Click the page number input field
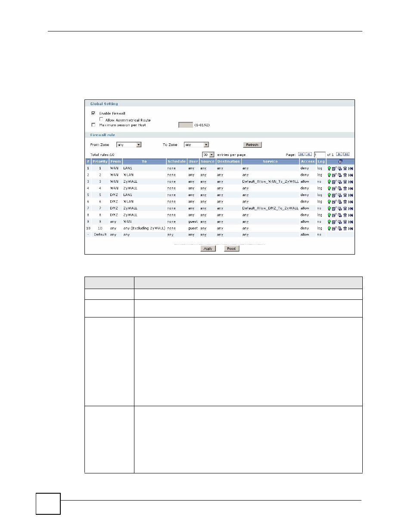Image resolution: width=411 pixels, height=532 pixels. [x=320, y=155]
